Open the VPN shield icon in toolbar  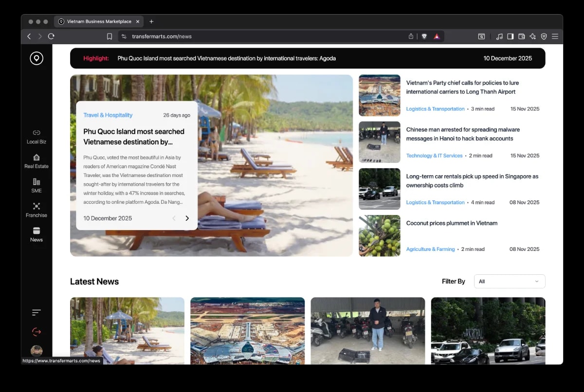coord(544,36)
